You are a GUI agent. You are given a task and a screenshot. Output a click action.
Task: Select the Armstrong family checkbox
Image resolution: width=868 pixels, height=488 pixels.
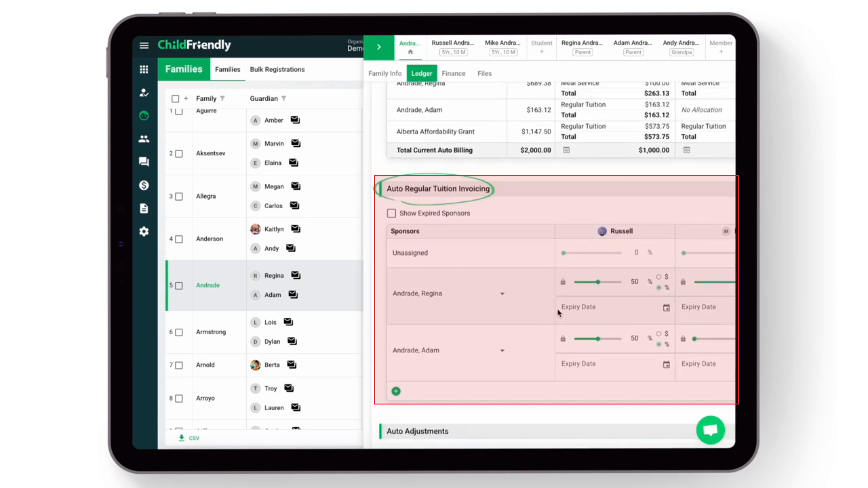[x=179, y=332]
